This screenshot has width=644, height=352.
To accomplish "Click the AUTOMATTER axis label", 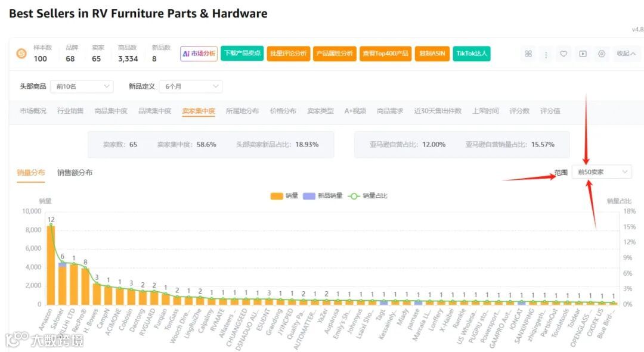I will coord(305,329).
